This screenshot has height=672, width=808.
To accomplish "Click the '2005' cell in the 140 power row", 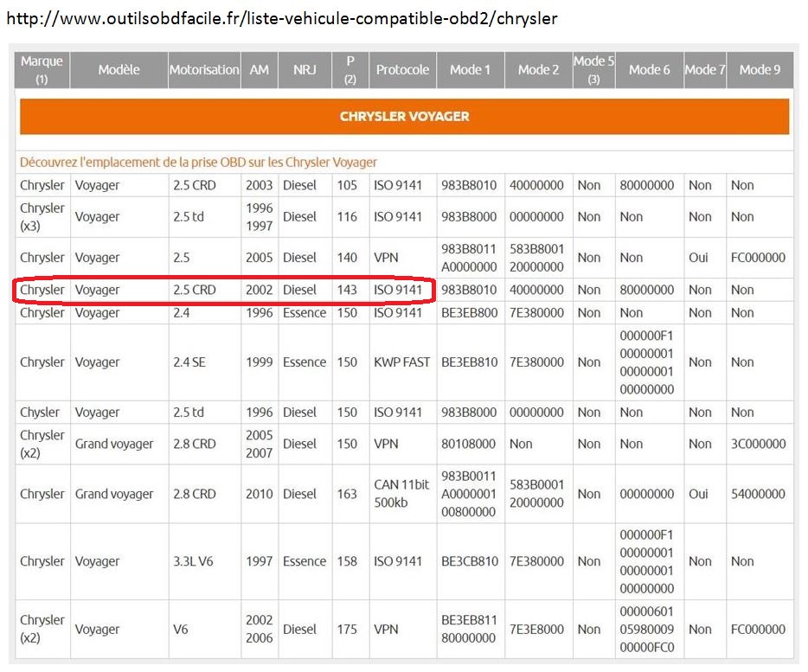I will 260,258.
